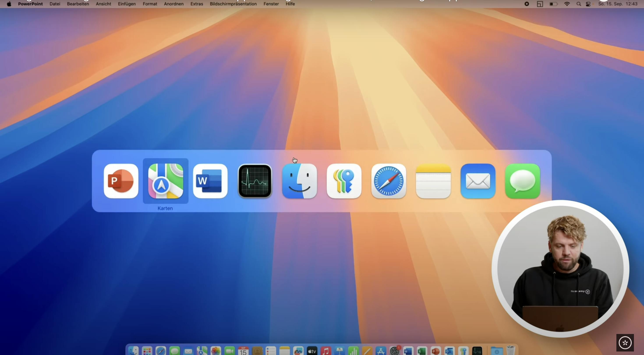644x355 pixels.
Task: Open Calendar from the Dock
Action: 243,350
